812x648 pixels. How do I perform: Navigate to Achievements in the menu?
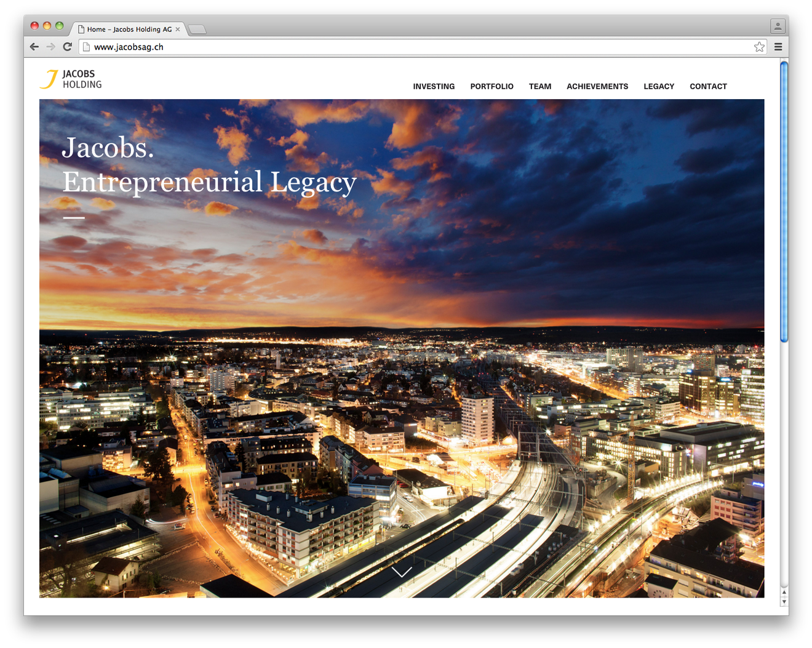pyautogui.click(x=597, y=86)
